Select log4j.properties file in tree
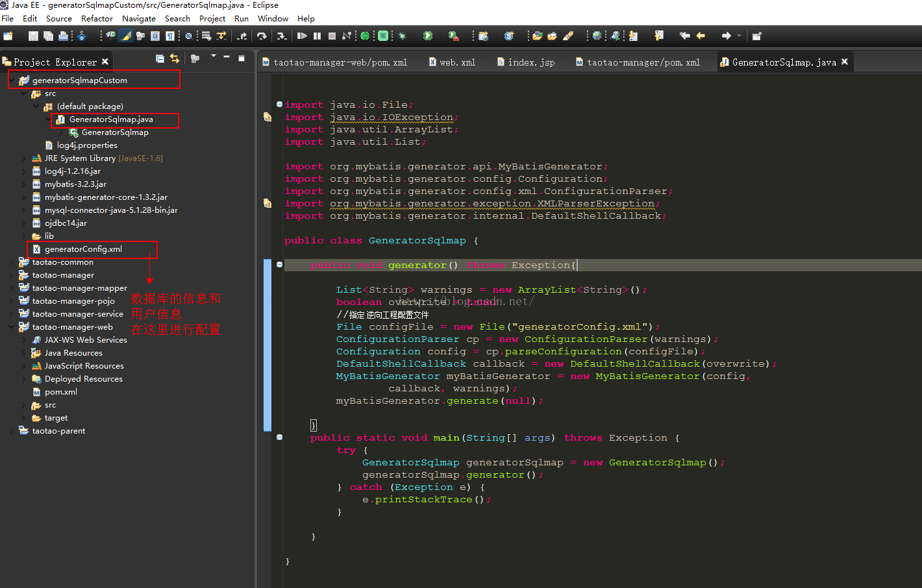Viewport: 922px width, 588px height. point(87,145)
